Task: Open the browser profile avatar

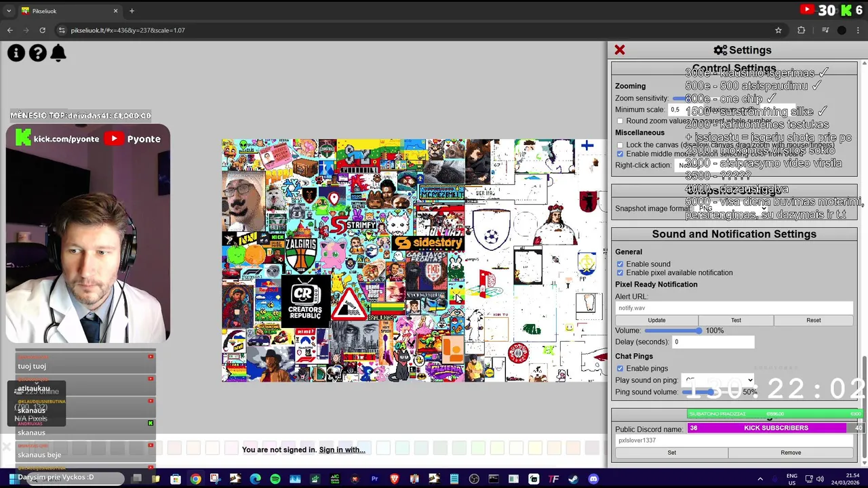Action: pos(842,30)
